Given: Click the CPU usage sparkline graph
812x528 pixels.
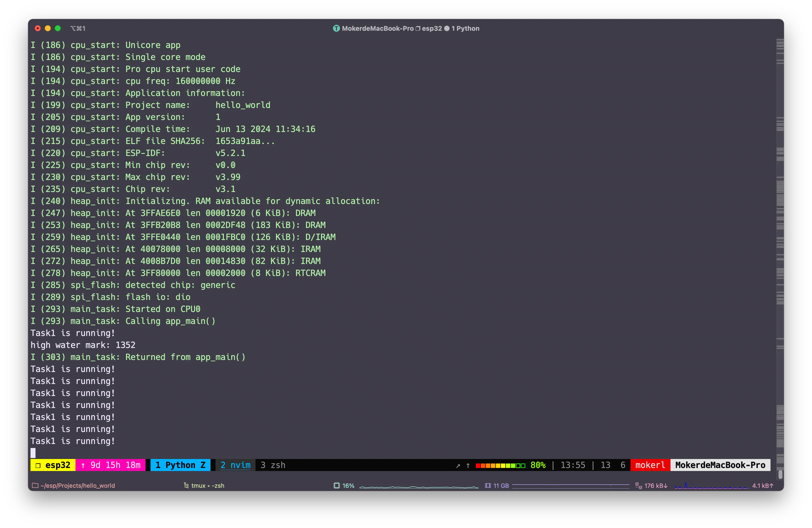Looking at the screenshot, I should [x=419, y=486].
